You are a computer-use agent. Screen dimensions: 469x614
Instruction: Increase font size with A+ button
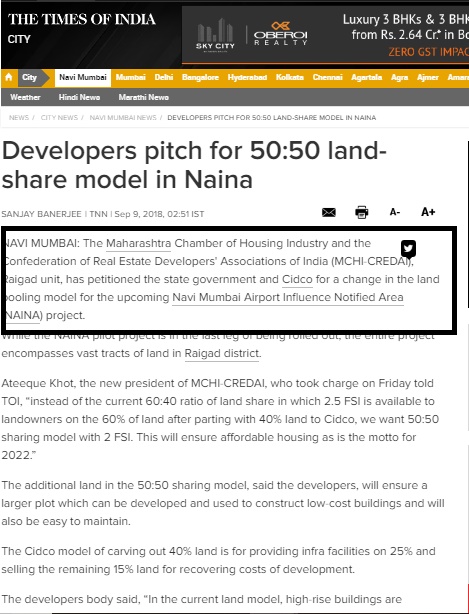click(x=428, y=212)
